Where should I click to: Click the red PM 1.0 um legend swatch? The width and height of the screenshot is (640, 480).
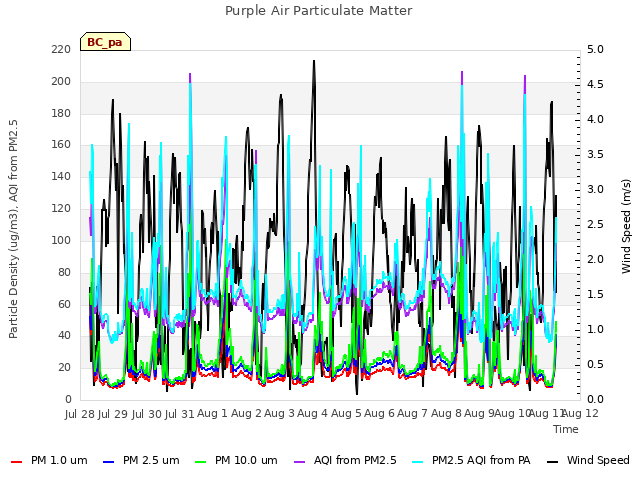pos(16,462)
